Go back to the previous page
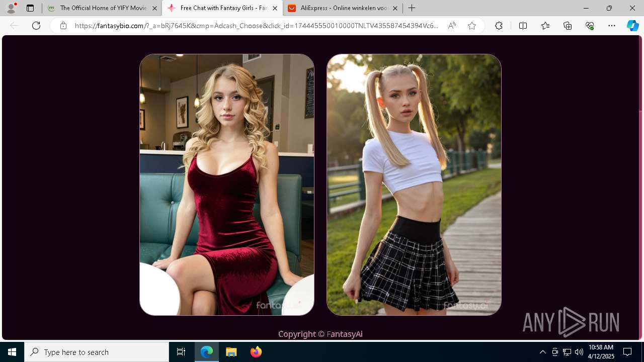Image resolution: width=644 pixels, height=362 pixels. [14, 26]
